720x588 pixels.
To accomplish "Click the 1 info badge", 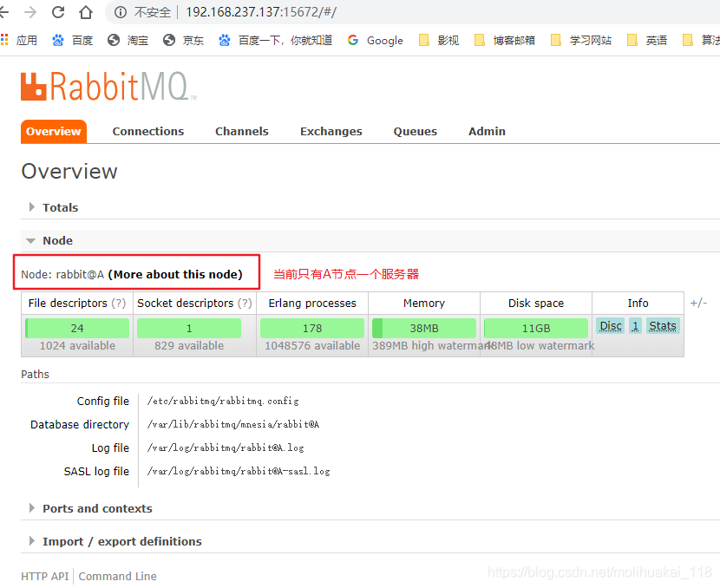I will click(x=635, y=326).
